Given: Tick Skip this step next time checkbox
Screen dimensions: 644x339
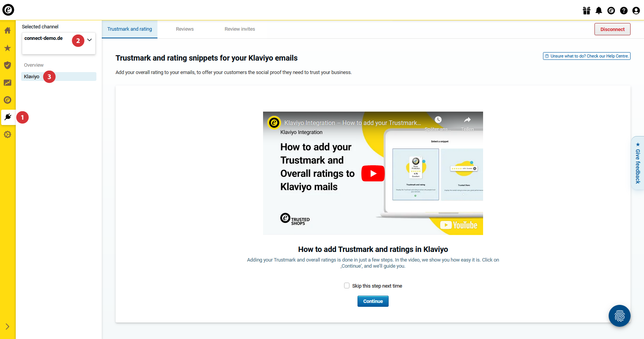Looking at the screenshot, I should 347,286.
